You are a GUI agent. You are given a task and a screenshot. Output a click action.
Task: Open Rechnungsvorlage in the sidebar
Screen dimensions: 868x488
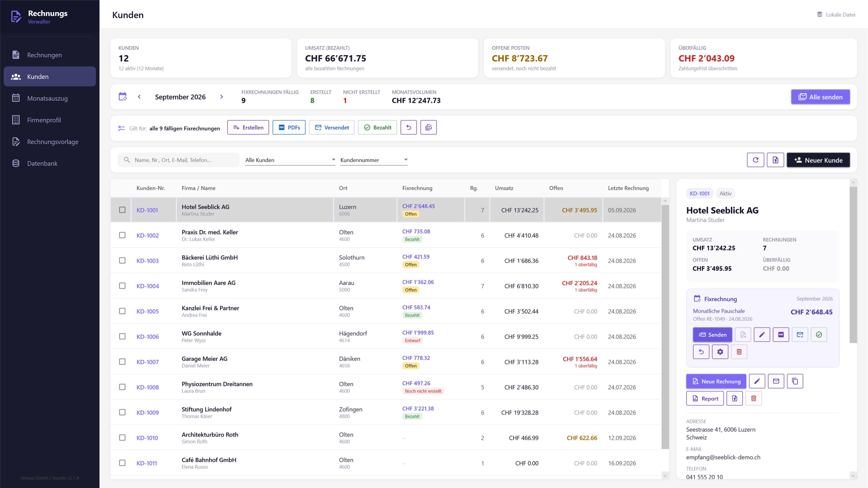tap(50, 142)
